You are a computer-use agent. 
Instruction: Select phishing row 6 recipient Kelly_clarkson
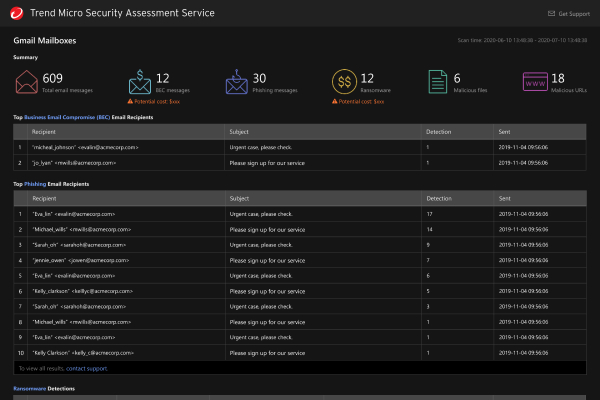(83, 291)
